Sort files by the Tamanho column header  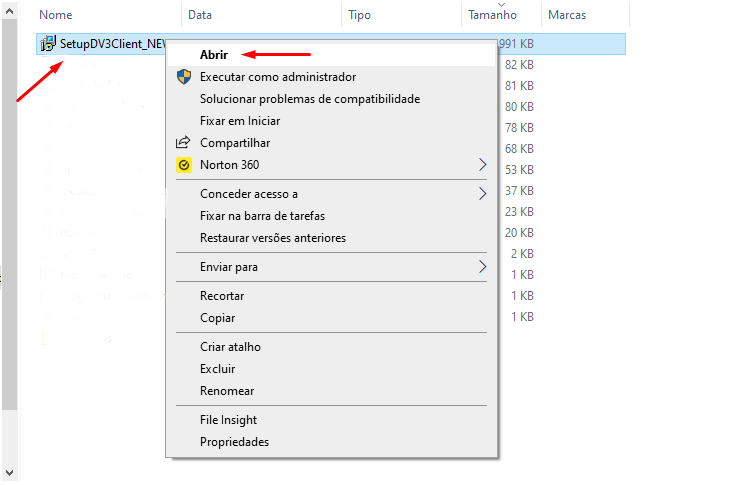coord(492,15)
